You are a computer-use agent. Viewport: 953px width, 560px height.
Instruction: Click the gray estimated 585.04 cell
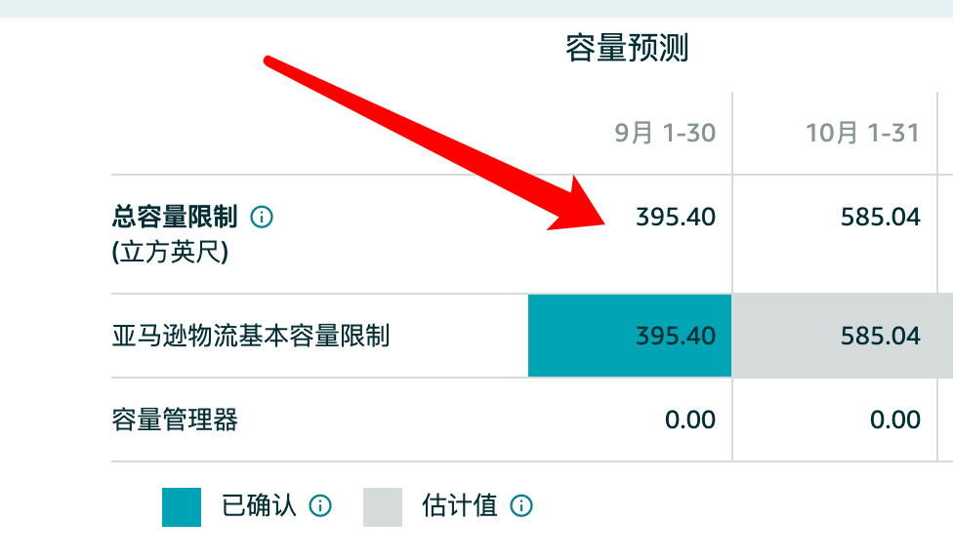(x=843, y=336)
